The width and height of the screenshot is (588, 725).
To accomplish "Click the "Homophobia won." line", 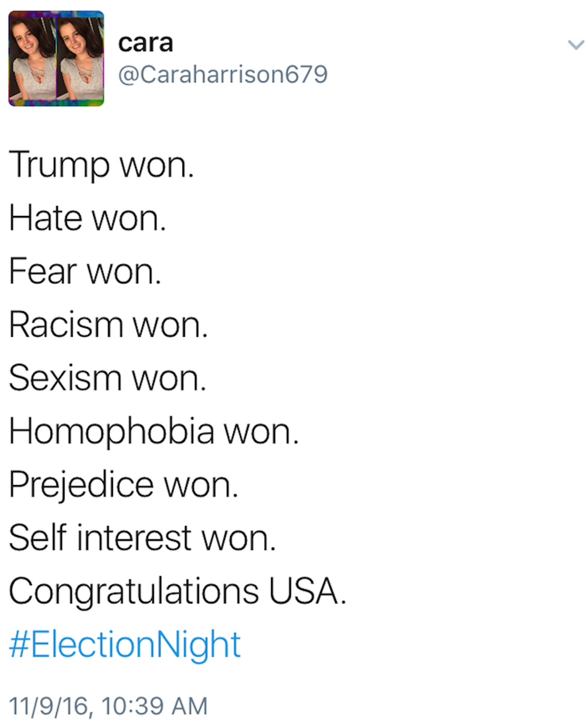I will click(x=154, y=432).
